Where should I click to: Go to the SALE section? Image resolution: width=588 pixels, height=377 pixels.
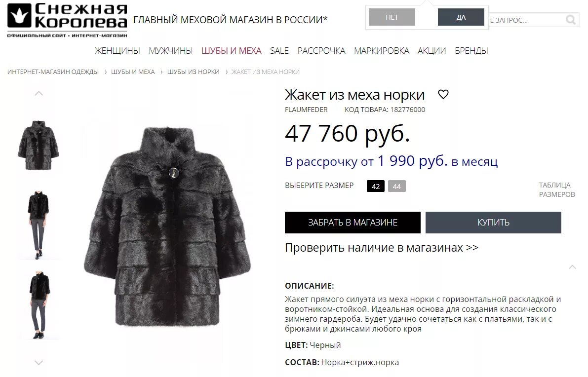(279, 51)
